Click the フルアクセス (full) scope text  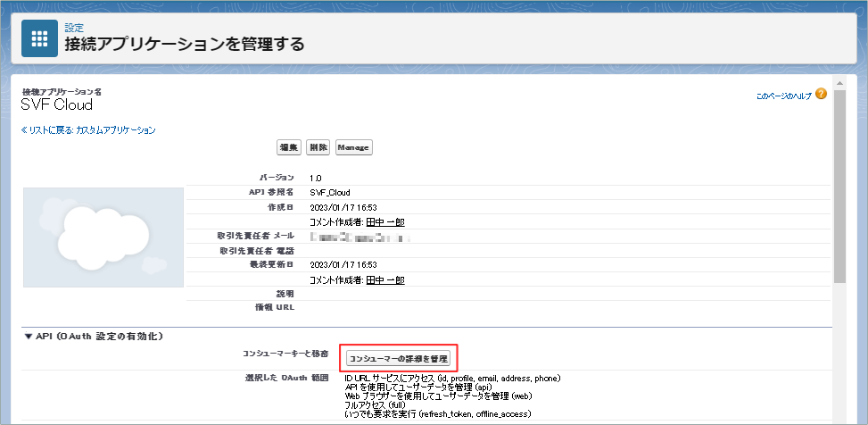[375, 405]
